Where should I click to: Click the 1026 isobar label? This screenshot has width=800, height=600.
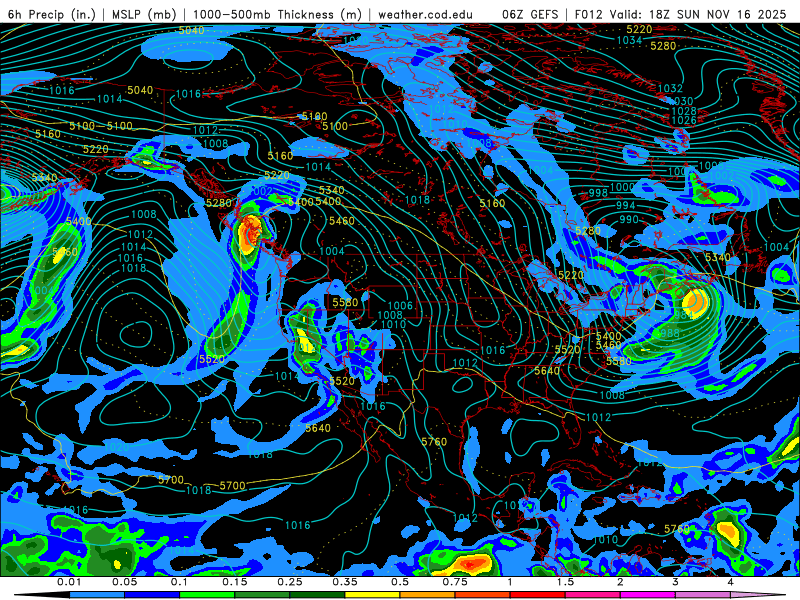[684, 120]
